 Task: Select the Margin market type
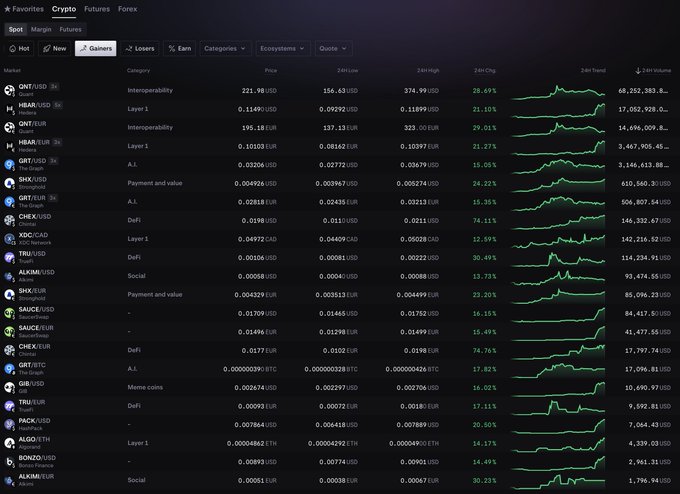(41, 29)
